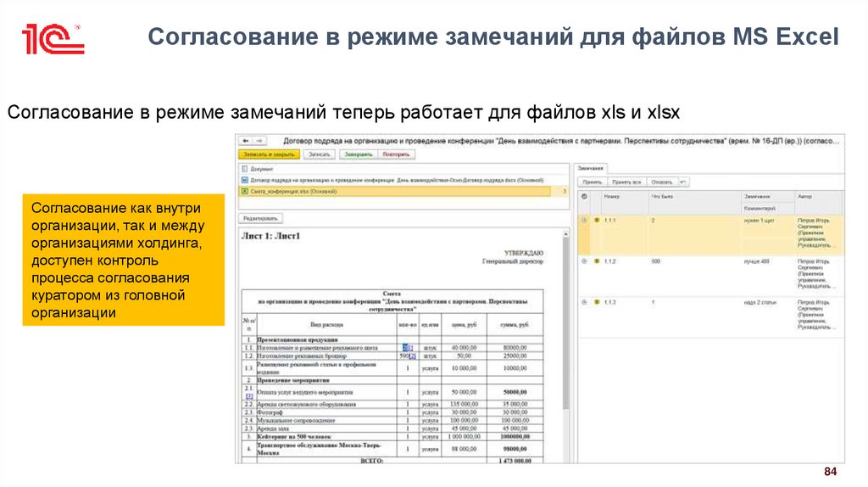
Task: Click the red Повторить button
Action: pos(397,154)
